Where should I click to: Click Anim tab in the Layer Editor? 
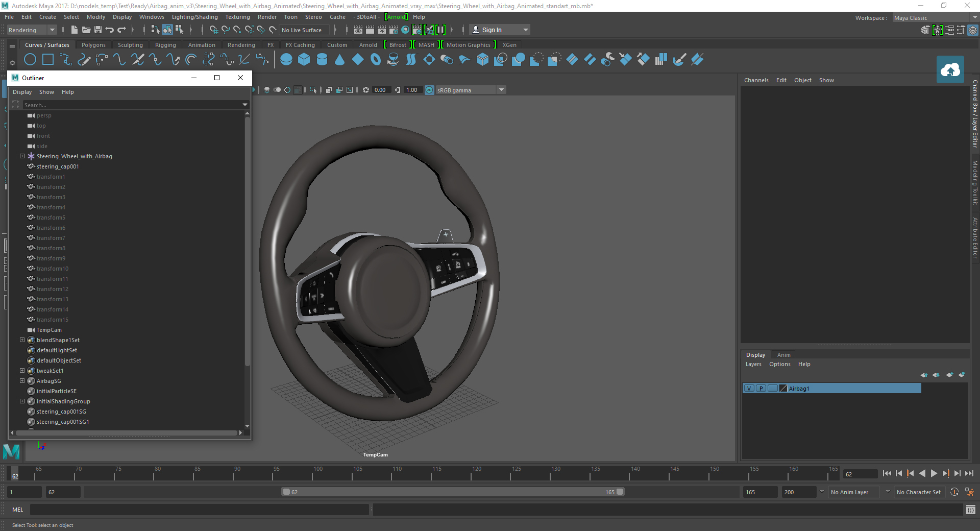pos(784,355)
